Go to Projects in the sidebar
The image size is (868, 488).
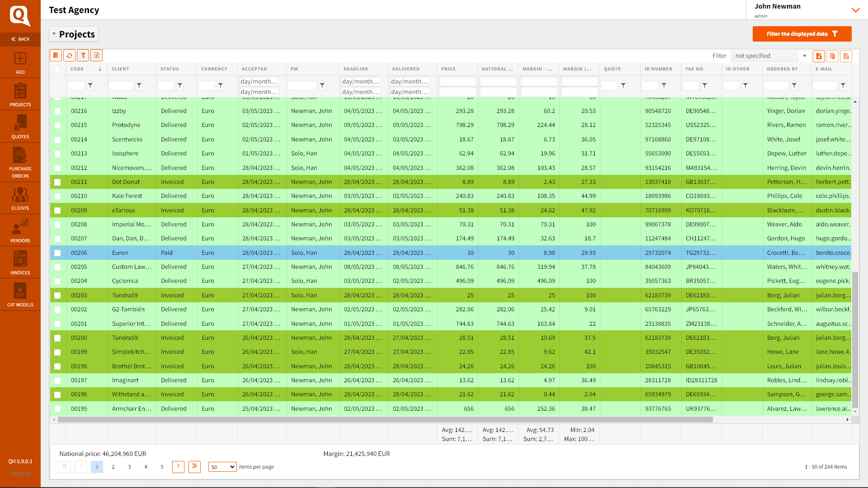click(20, 94)
